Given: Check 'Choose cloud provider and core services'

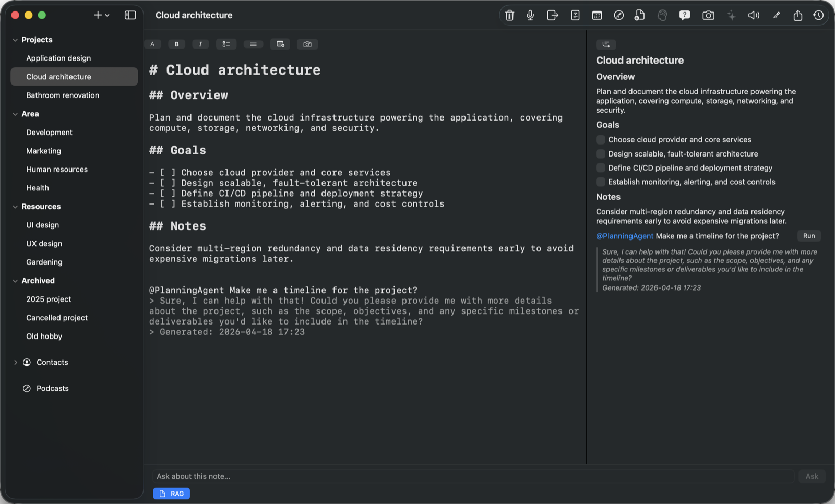Looking at the screenshot, I should (x=601, y=140).
